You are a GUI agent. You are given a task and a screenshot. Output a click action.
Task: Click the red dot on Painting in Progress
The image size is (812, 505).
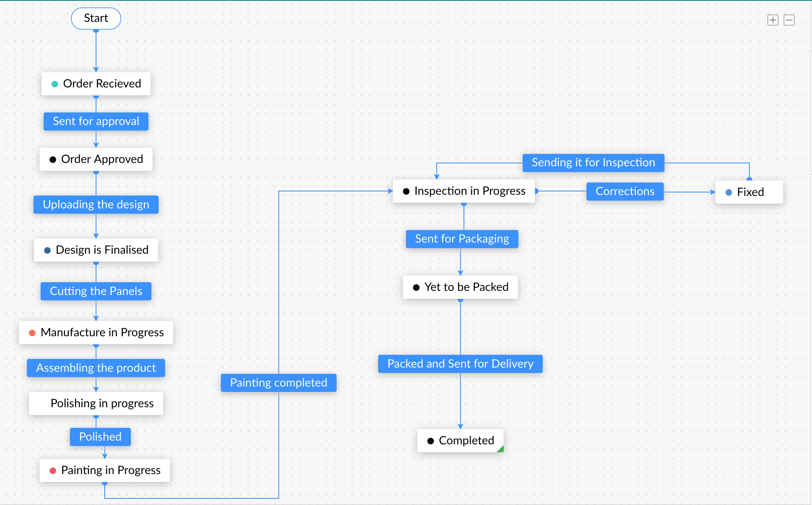click(53, 471)
